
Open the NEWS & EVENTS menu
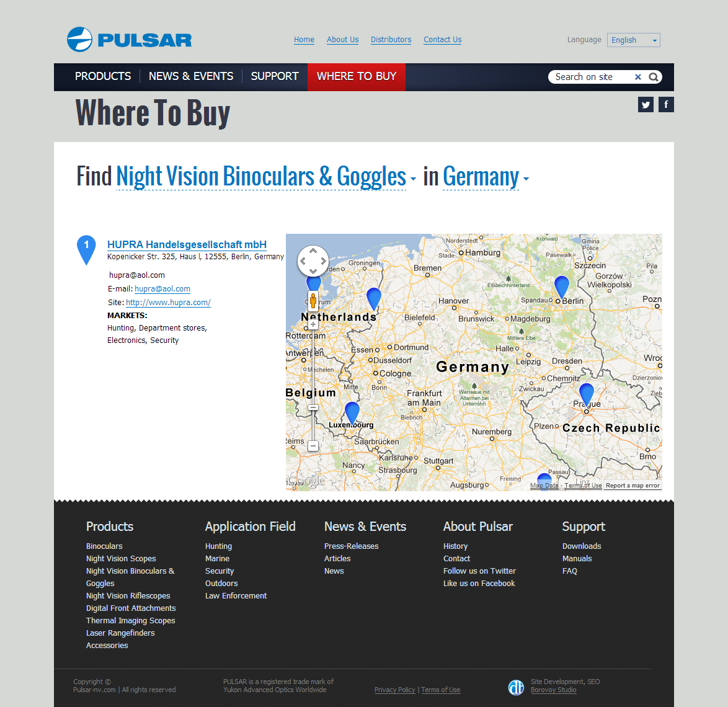click(191, 76)
